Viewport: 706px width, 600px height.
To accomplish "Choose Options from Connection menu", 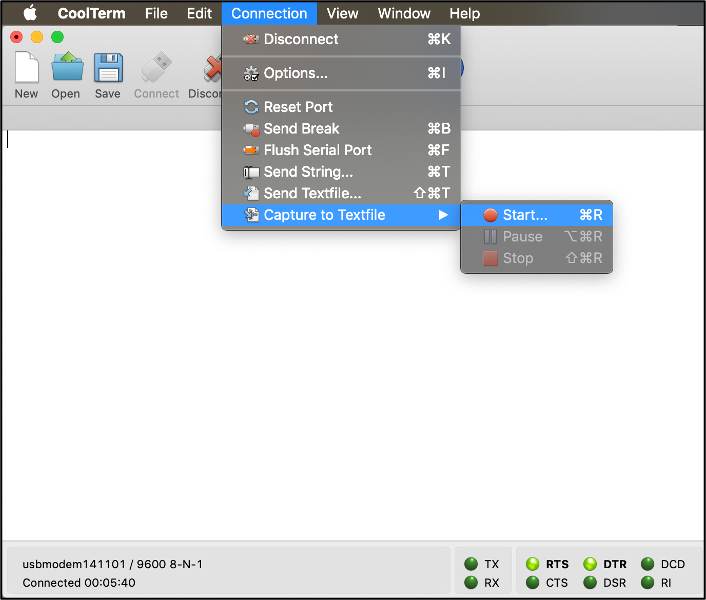I will click(x=295, y=73).
